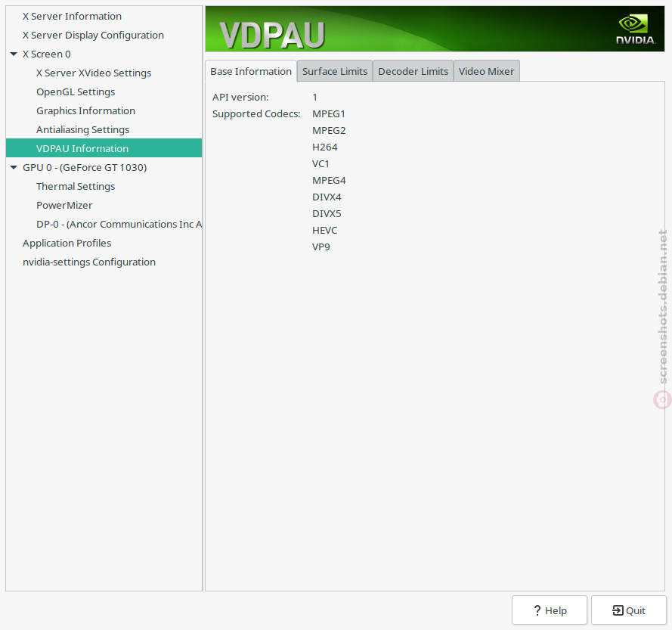Click the MPEG2 codec entry
This screenshot has width=672, height=630.
click(329, 130)
